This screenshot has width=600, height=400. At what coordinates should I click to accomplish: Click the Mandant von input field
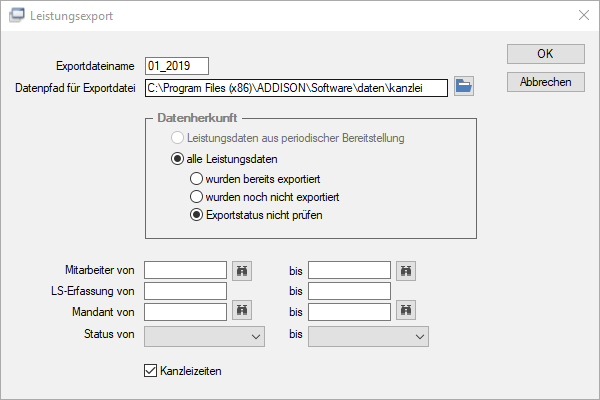click(x=186, y=312)
